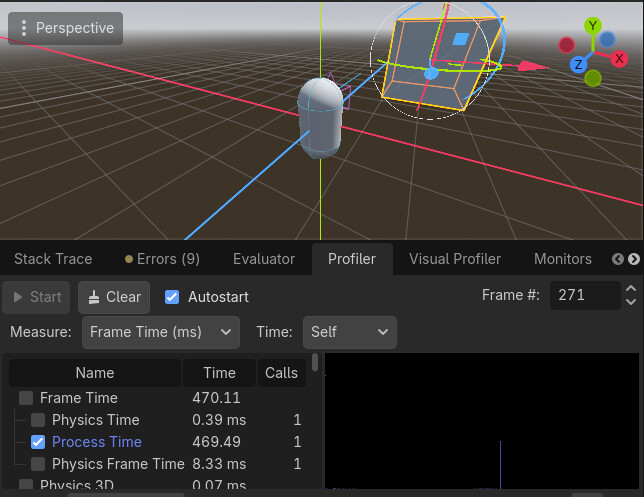
Task: Switch to the Stack Trace tab
Action: click(53, 259)
